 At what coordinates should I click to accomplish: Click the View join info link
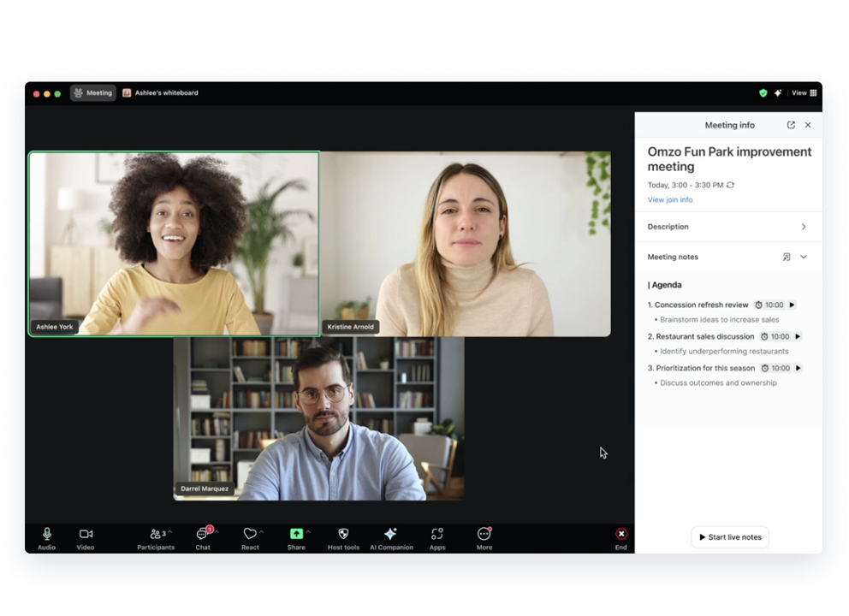(x=670, y=199)
